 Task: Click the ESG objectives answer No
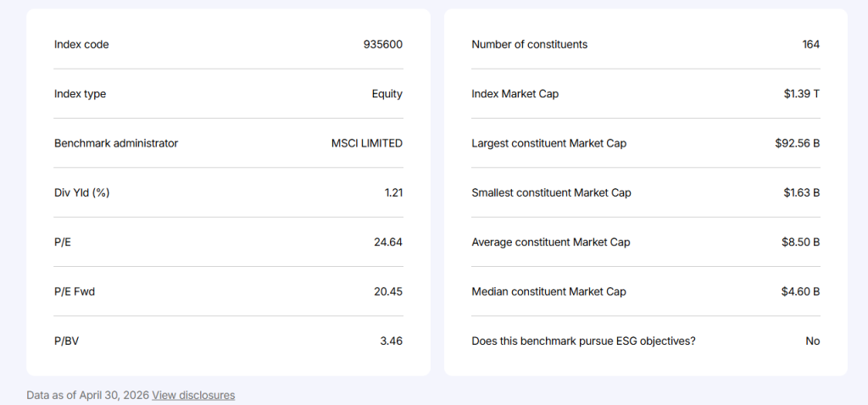pyautogui.click(x=813, y=341)
